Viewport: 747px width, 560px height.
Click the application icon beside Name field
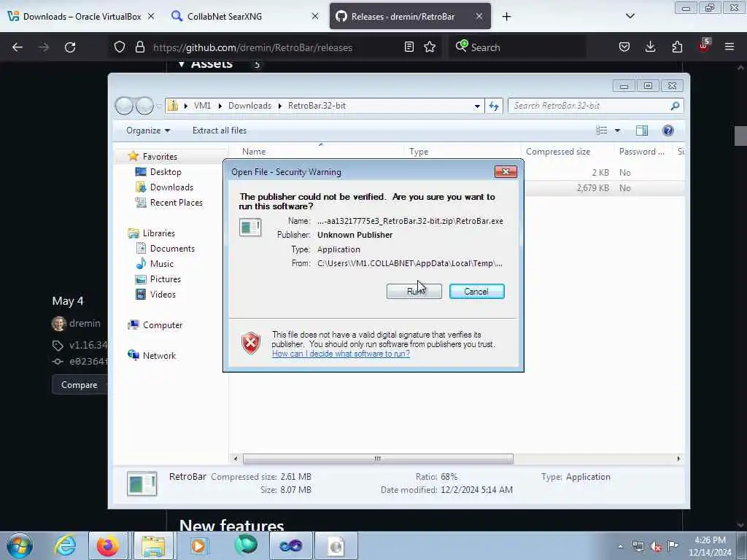pyautogui.click(x=250, y=227)
